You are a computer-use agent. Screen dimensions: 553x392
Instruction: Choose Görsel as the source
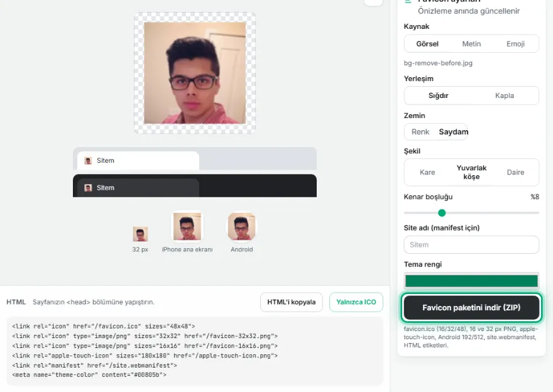coord(427,44)
